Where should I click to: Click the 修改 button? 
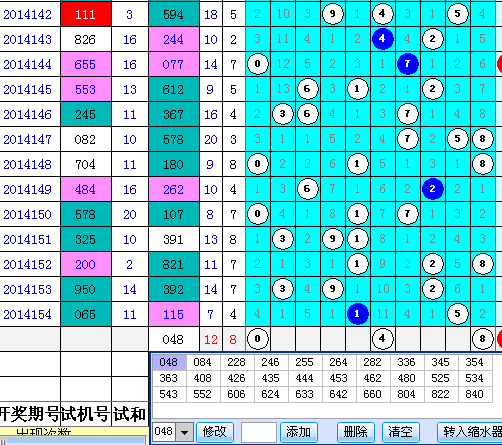pyautogui.click(x=215, y=432)
